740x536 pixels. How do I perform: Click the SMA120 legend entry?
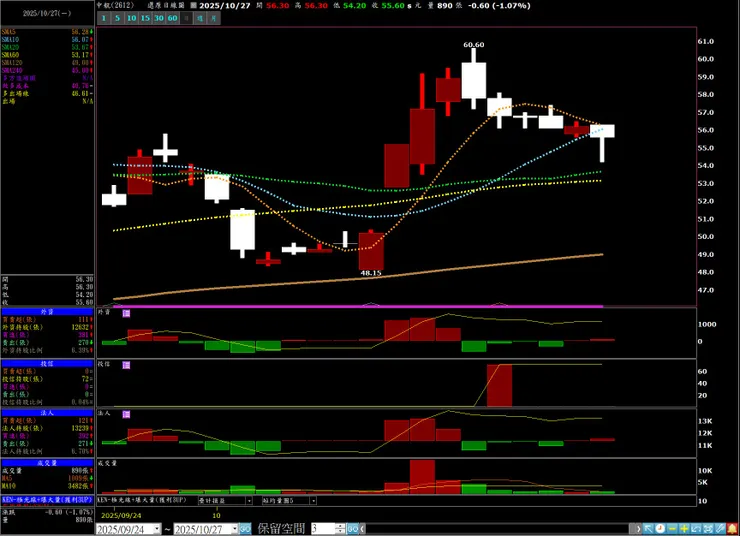click(x=47, y=63)
